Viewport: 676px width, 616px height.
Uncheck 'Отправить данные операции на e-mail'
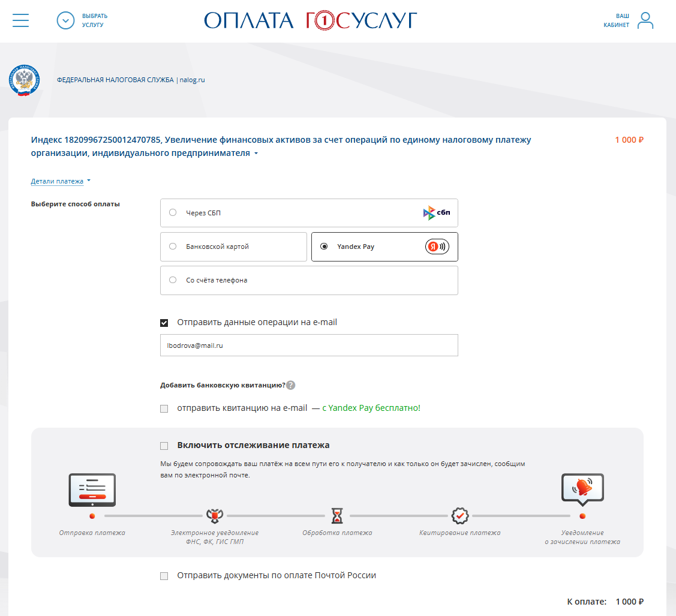(x=164, y=323)
